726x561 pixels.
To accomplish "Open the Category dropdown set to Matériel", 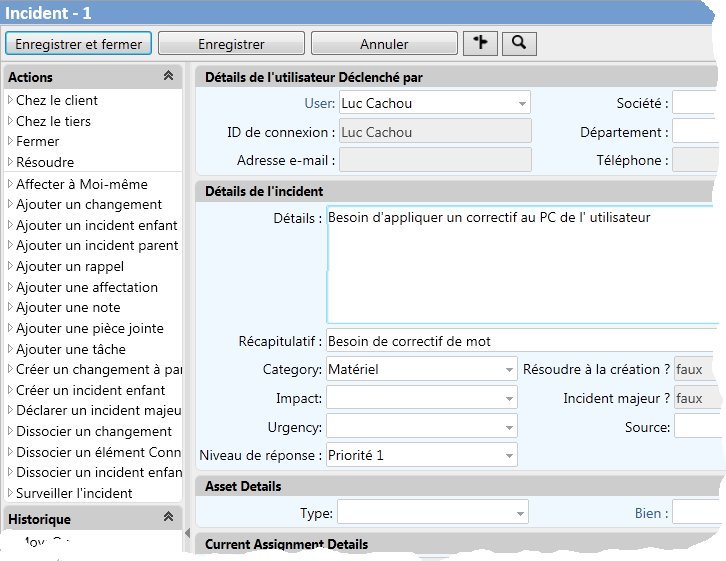I will tap(508, 369).
